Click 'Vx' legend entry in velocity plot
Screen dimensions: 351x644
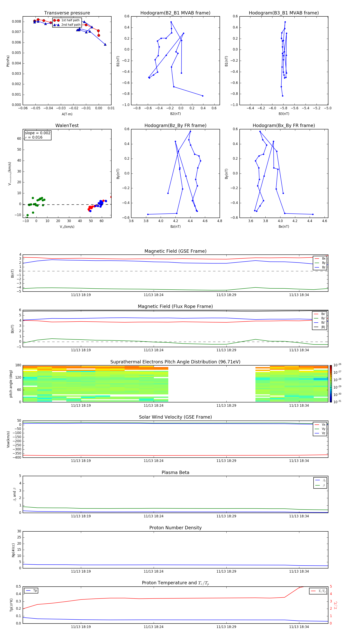click(320, 425)
